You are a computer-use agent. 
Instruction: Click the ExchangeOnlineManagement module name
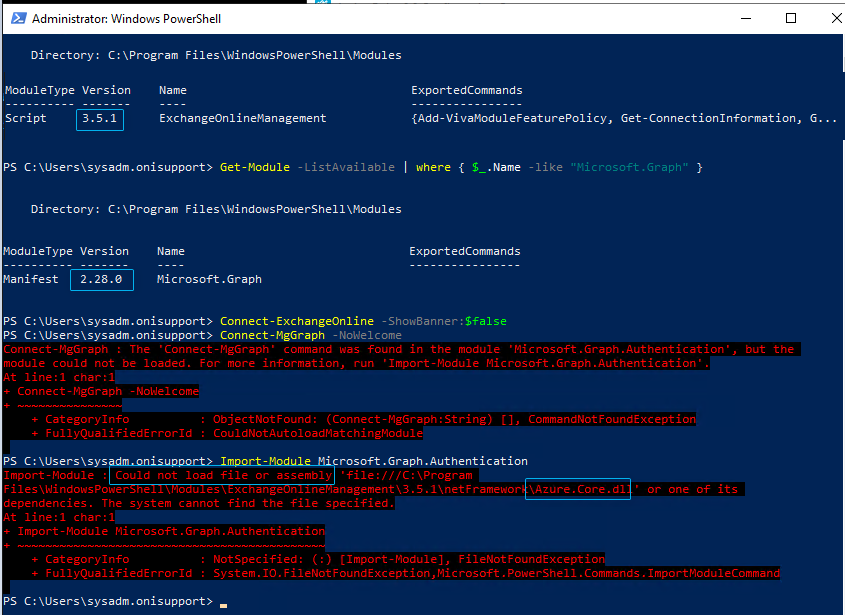point(243,118)
